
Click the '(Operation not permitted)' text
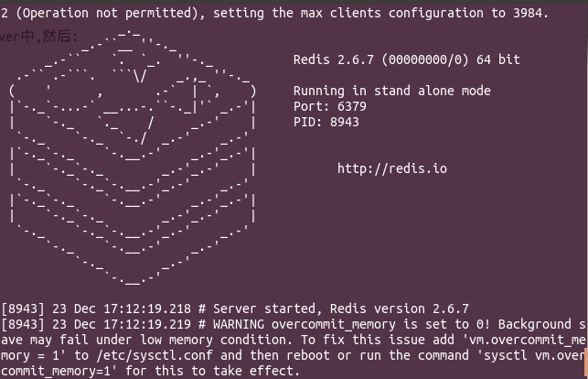(111, 13)
